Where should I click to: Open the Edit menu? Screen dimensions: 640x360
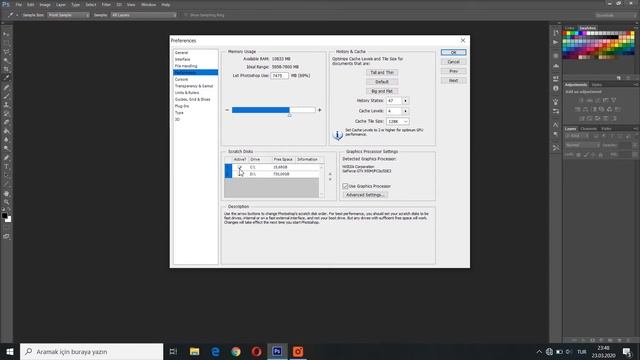point(31,4)
